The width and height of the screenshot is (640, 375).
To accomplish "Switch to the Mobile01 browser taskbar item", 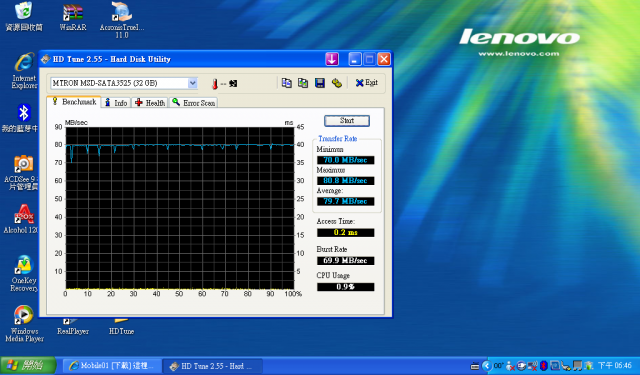I will click(x=111, y=366).
